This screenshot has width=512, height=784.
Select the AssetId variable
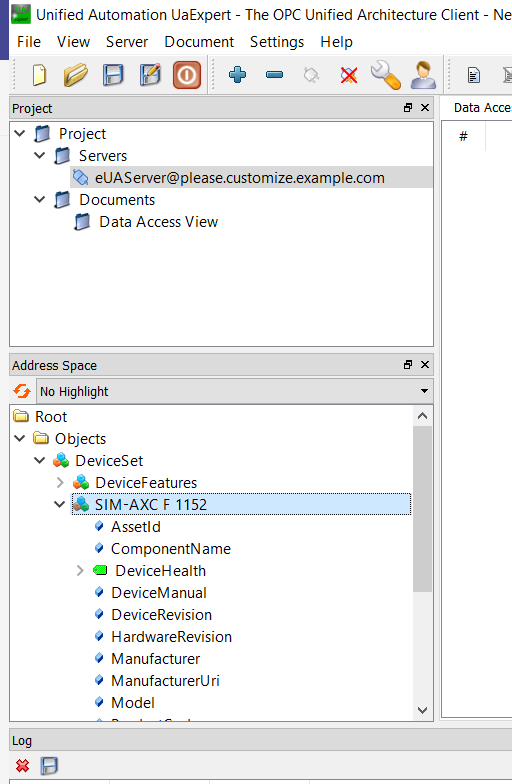click(136, 526)
